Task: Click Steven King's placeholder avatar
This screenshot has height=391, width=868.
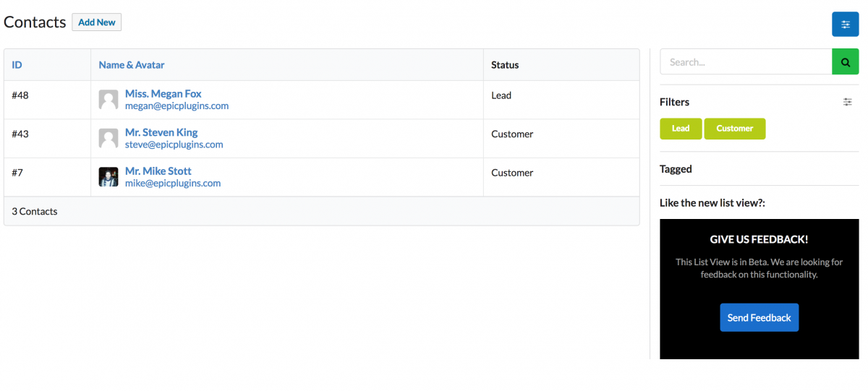Action: [x=109, y=138]
